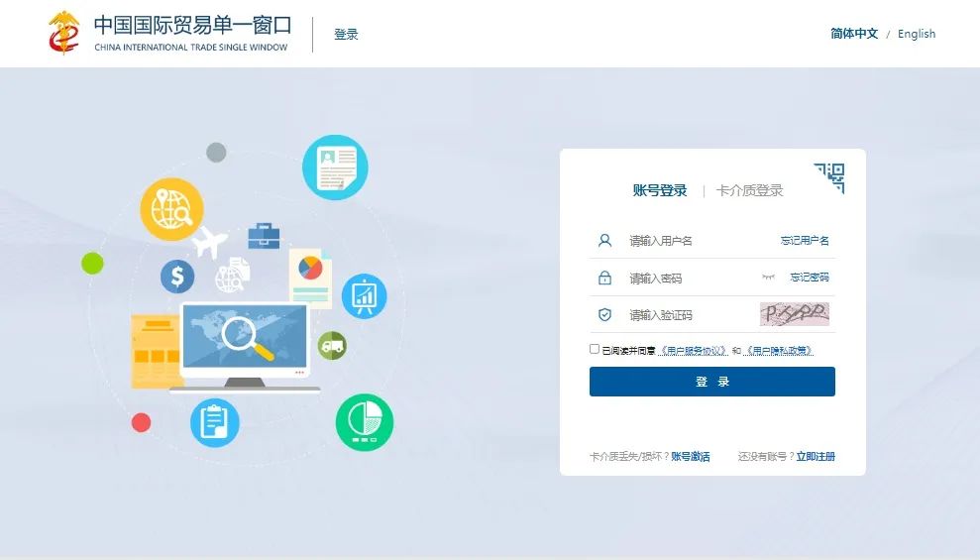Click the blue 登录 button
The image size is (980, 560).
(711, 382)
